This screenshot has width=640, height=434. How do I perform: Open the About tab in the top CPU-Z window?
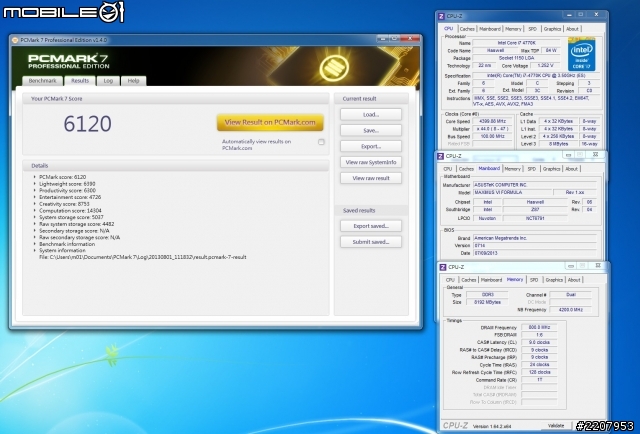click(x=572, y=29)
